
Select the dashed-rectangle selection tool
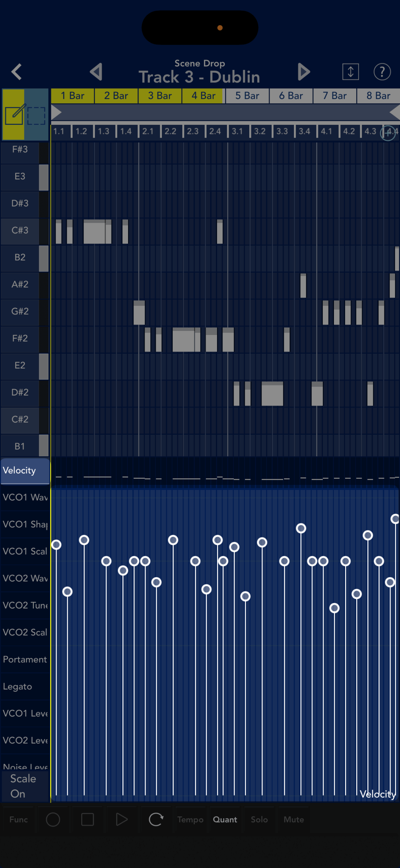coord(36,115)
